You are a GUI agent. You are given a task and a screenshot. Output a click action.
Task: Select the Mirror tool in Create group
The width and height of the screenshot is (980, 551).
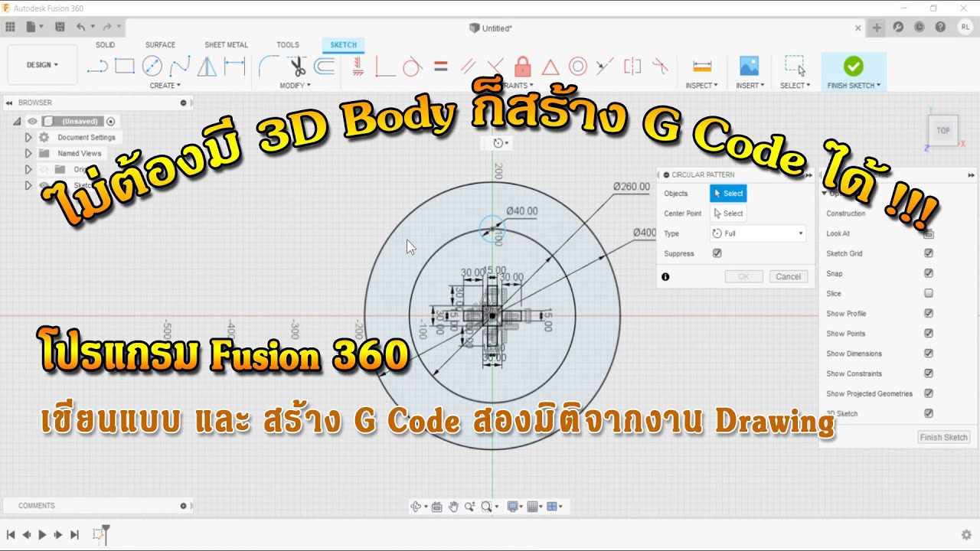pos(207,67)
